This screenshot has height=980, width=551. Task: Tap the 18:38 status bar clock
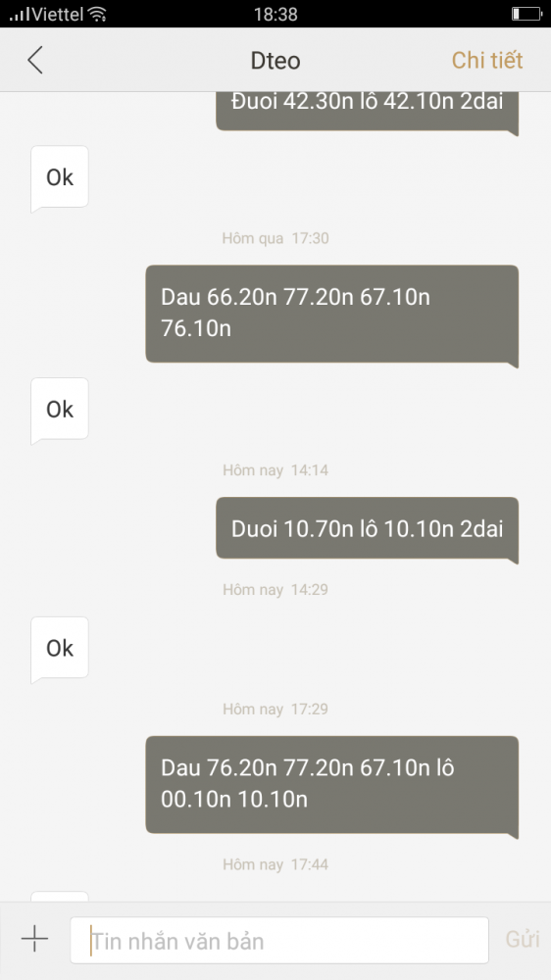275,14
